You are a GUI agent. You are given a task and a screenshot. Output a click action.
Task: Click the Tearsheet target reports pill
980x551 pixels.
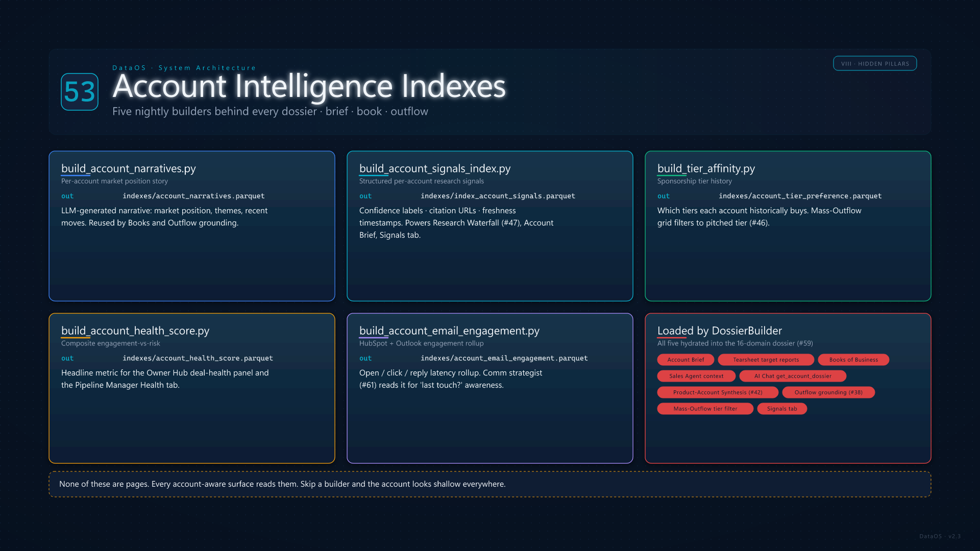pyautogui.click(x=766, y=360)
